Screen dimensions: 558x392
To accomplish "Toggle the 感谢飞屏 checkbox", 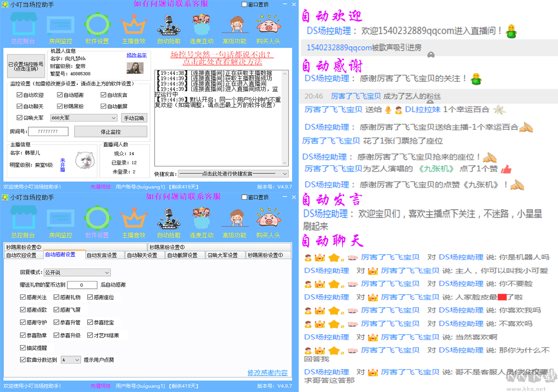I will 57,310.
